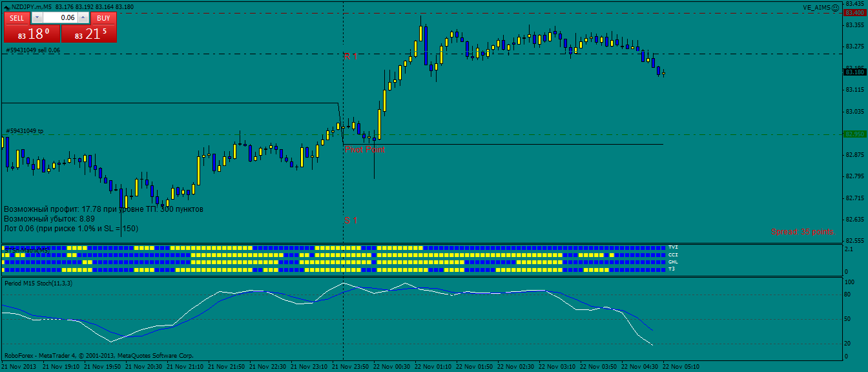Click the stochastic 80 level label
The image size is (868, 372).
(x=849, y=295)
